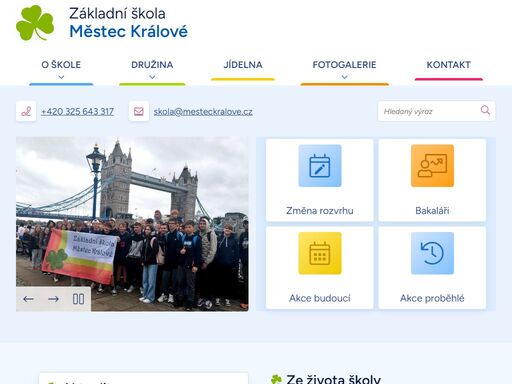Expand the DRUŽINA menu chevron

pos(152,77)
